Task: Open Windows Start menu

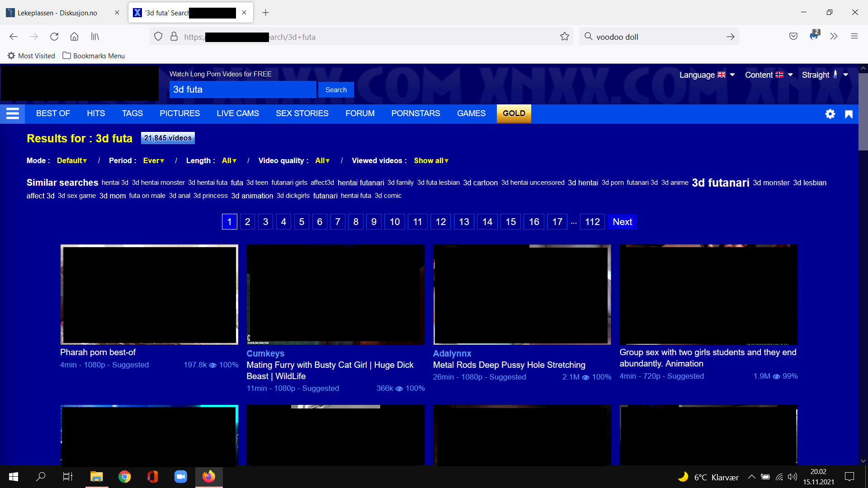Action: (x=14, y=477)
